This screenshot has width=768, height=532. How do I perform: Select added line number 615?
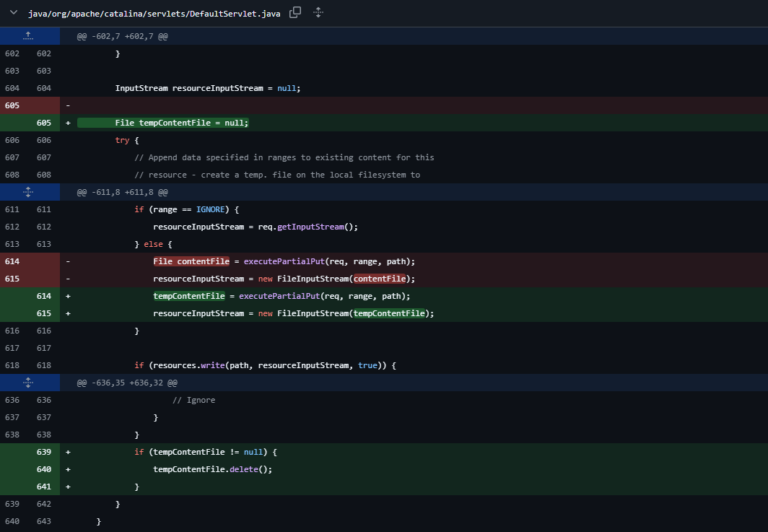44,313
